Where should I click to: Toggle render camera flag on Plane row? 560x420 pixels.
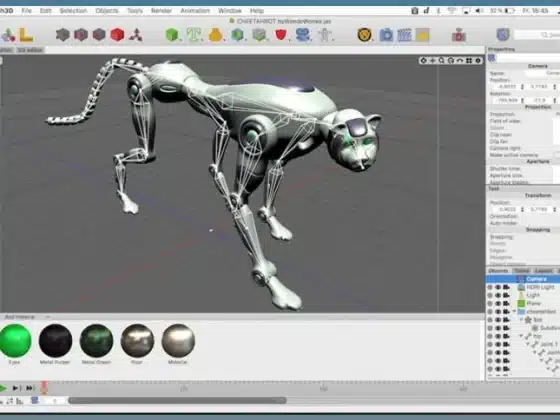point(506,304)
